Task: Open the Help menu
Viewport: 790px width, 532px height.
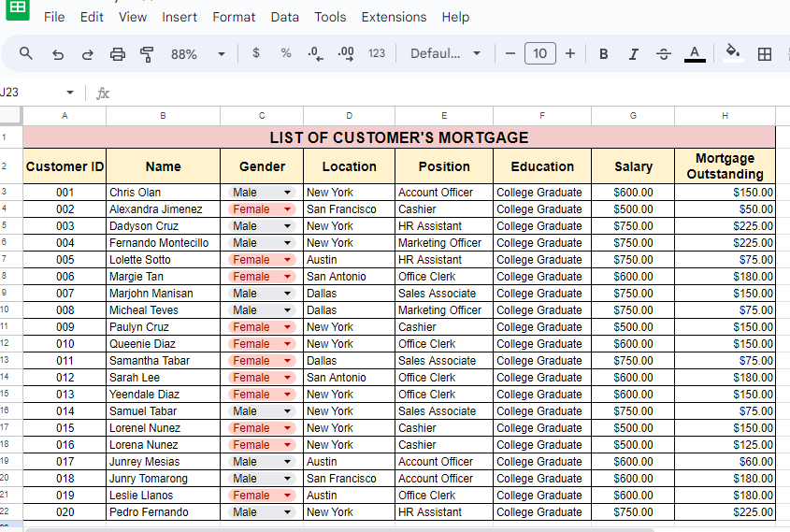Action: tap(455, 17)
